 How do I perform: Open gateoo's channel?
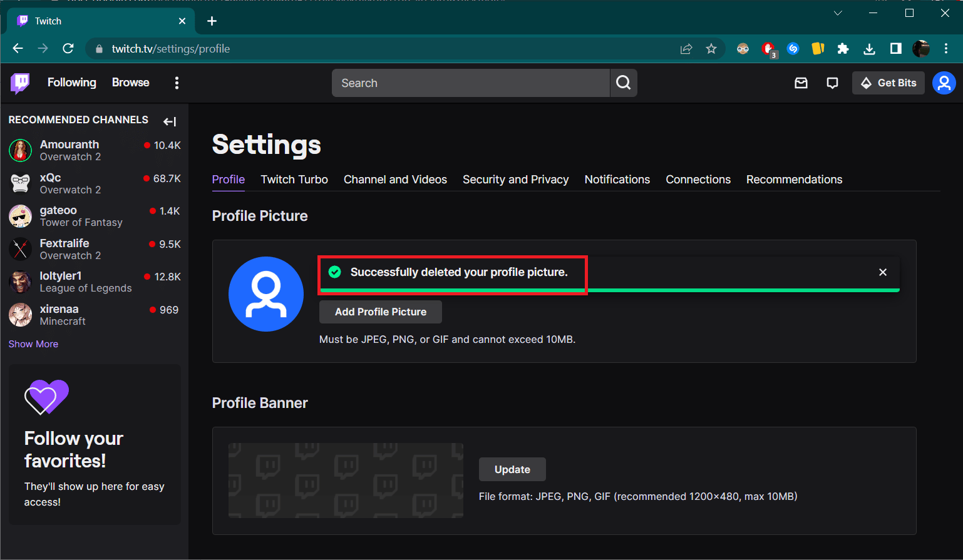coord(94,216)
